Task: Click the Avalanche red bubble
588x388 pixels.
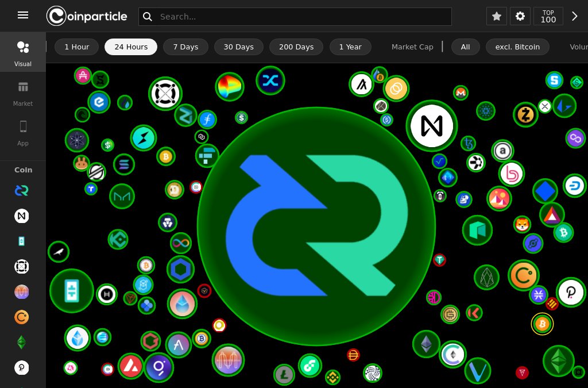Action: [131, 366]
